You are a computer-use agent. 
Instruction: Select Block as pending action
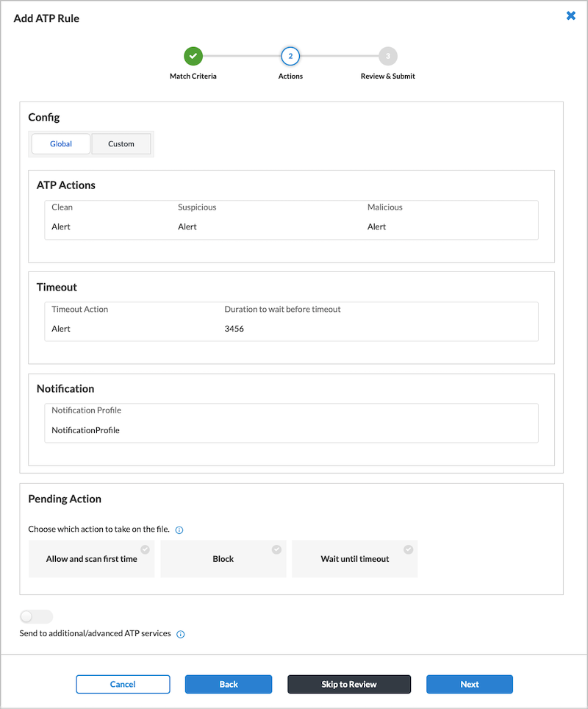point(223,559)
